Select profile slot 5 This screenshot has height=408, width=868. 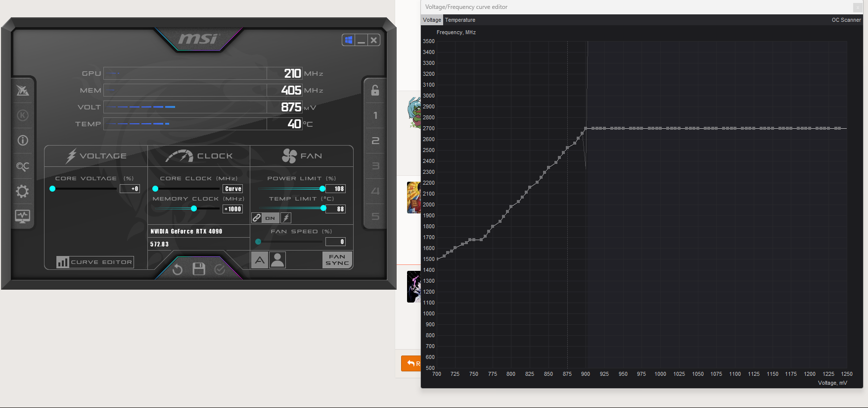(375, 216)
